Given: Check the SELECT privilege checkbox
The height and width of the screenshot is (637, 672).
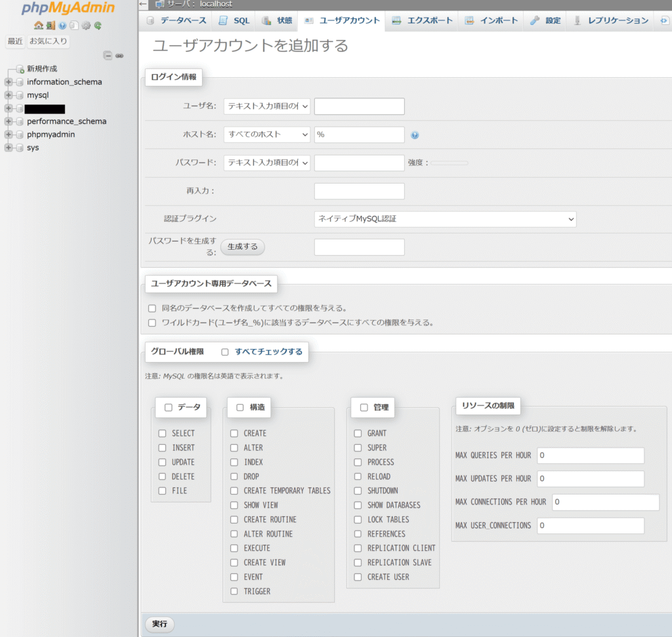Looking at the screenshot, I should pos(162,434).
